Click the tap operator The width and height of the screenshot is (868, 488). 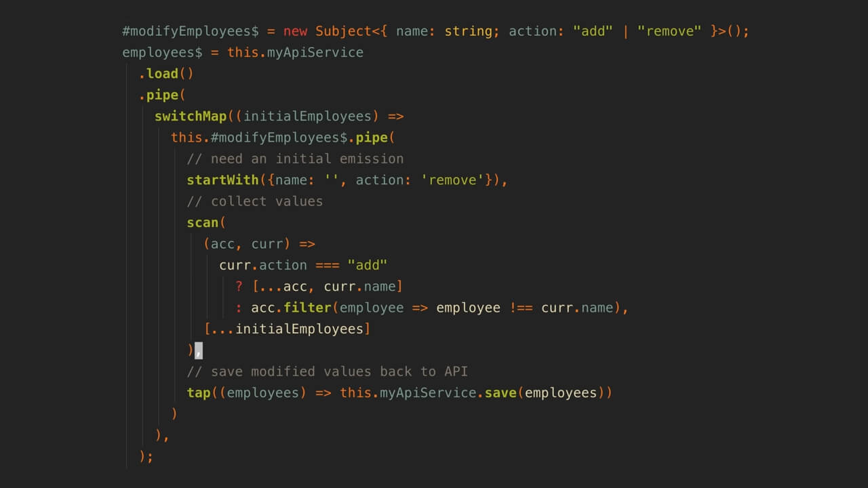[199, 392]
